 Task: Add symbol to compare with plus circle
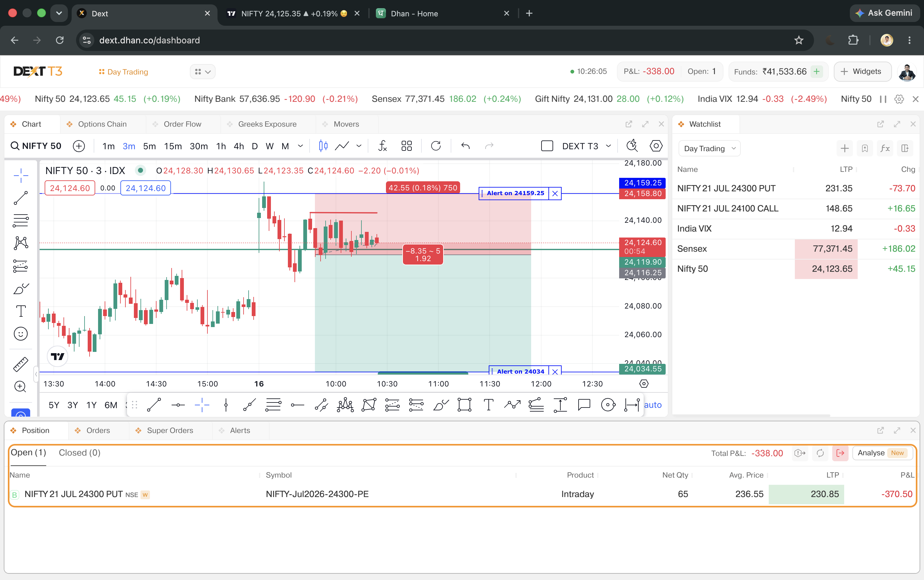79,146
